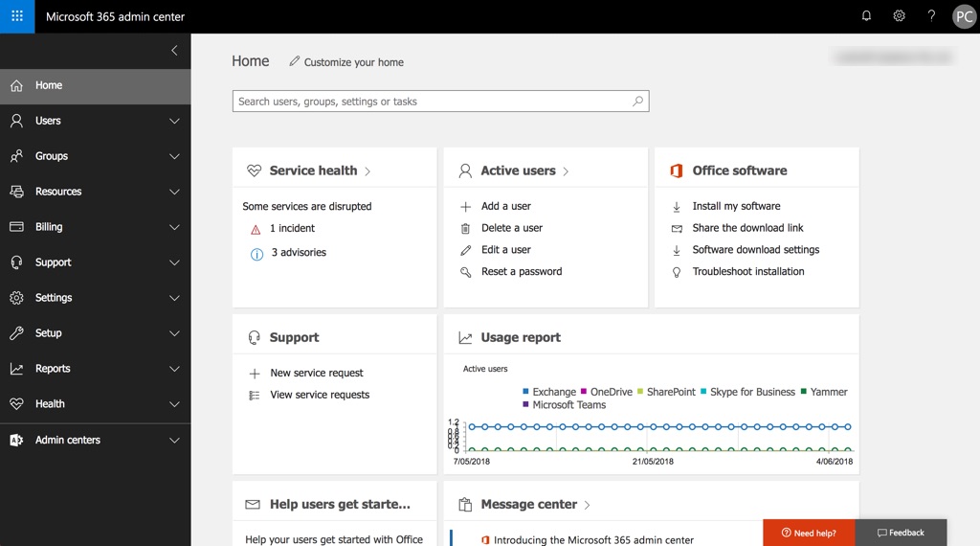This screenshot has height=546, width=980.
Task: Click the search magnifier icon
Action: click(x=638, y=102)
